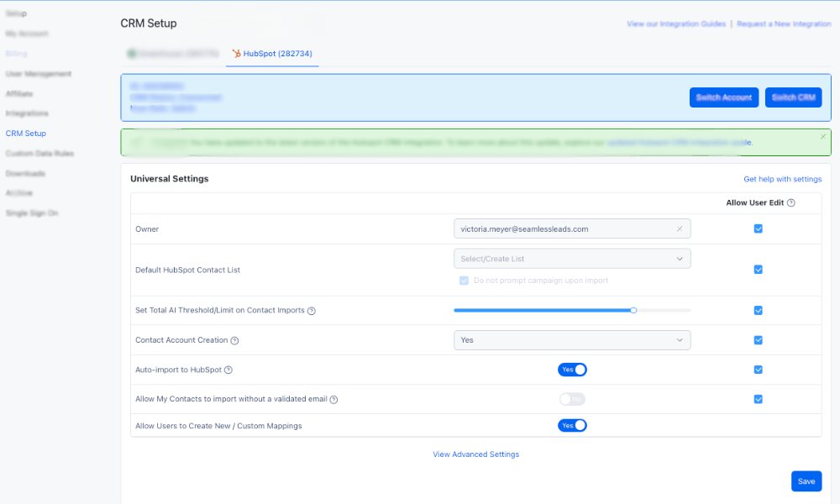Toggle Allow User Edit for Auto-import to HubSpot
Image resolution: width=840 pixels, height=504 pixels.
click(758, 370)
